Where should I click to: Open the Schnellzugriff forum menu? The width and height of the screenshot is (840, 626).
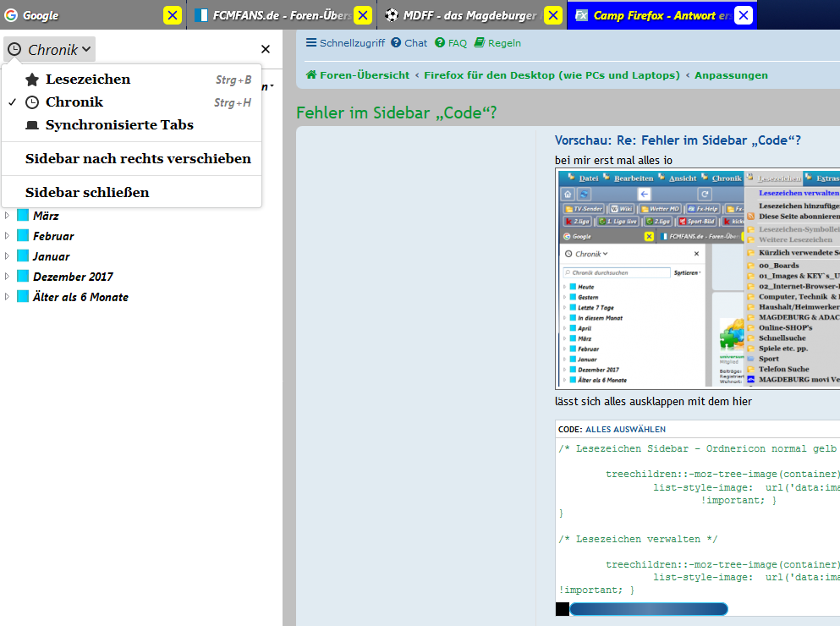pyautogui.click(x=345, y=43)
